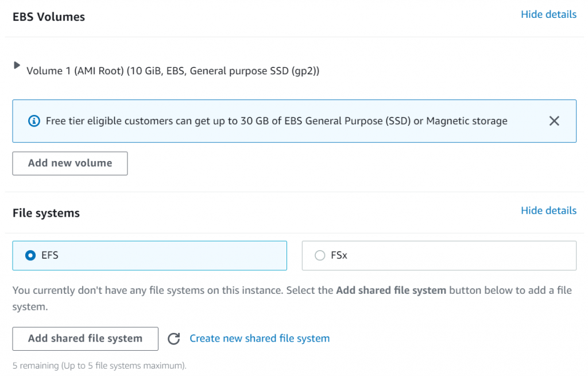Screen dimensions: 588x376
Task: Click Add shared file system
Action: coord(85,339)
